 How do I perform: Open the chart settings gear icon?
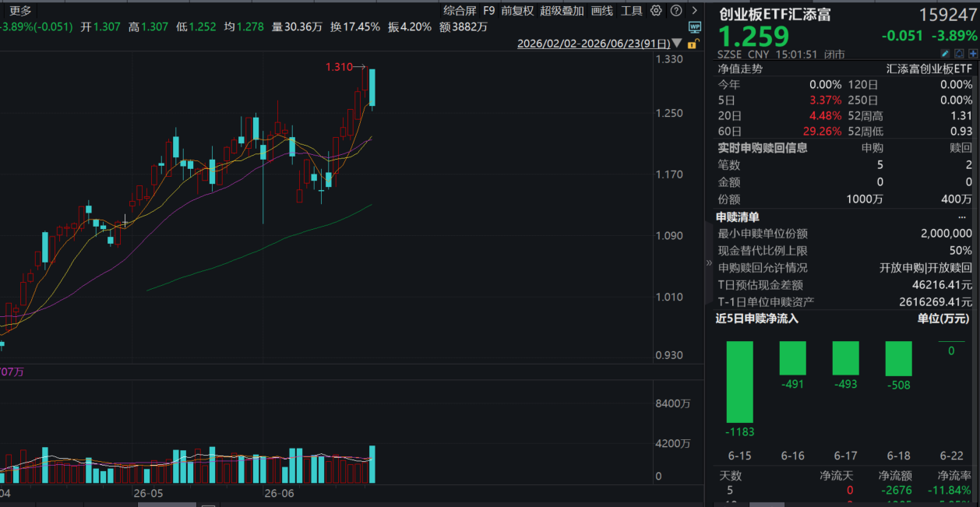click(656, 10)
